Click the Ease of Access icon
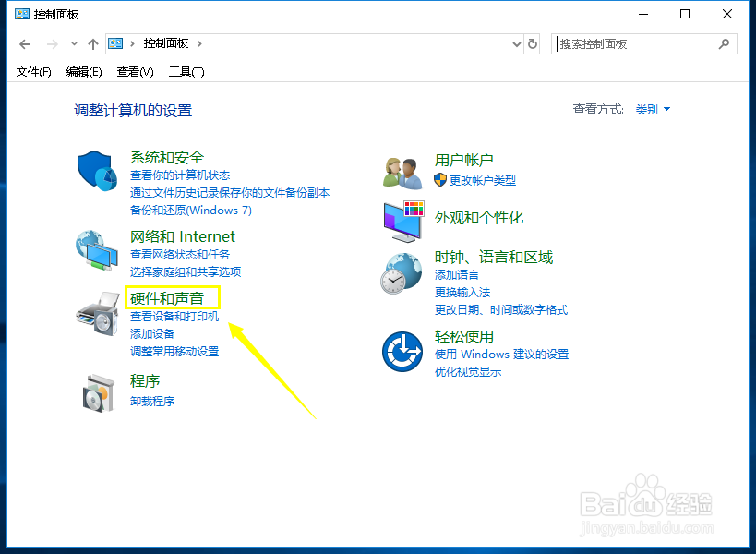 [402, 352]
